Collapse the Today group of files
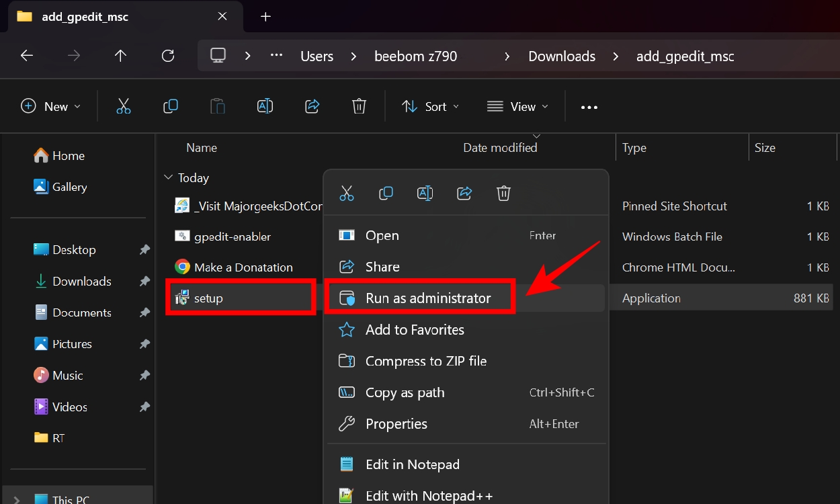 click(168, 177)
